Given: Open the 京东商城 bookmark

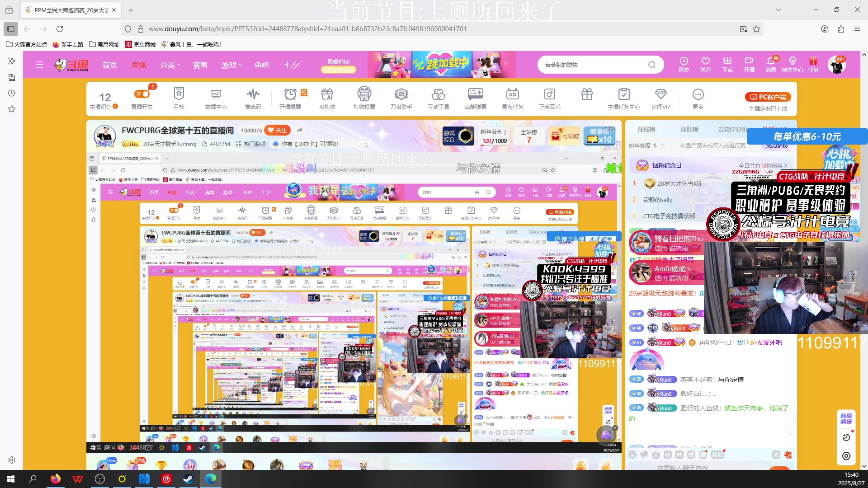Looking at the screenshot, I should pos(140,44).
